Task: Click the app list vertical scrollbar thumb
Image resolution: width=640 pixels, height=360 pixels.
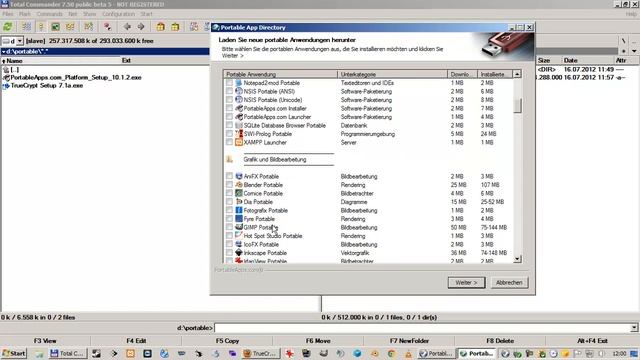Action: point(517,105)
